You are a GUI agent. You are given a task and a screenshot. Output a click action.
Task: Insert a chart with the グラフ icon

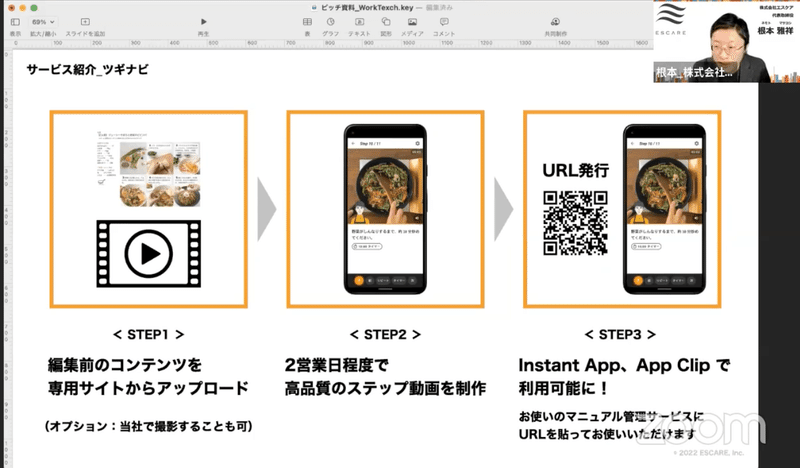pyautogui.click(x=331, y=22)
